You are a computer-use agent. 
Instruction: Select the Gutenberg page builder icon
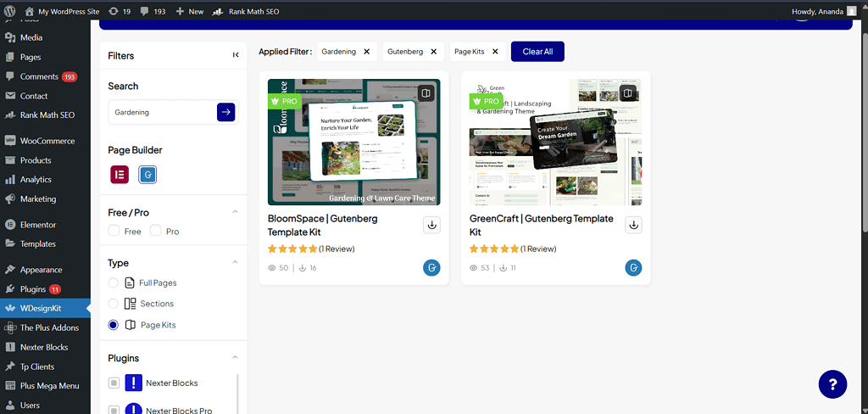click(147, 175)
